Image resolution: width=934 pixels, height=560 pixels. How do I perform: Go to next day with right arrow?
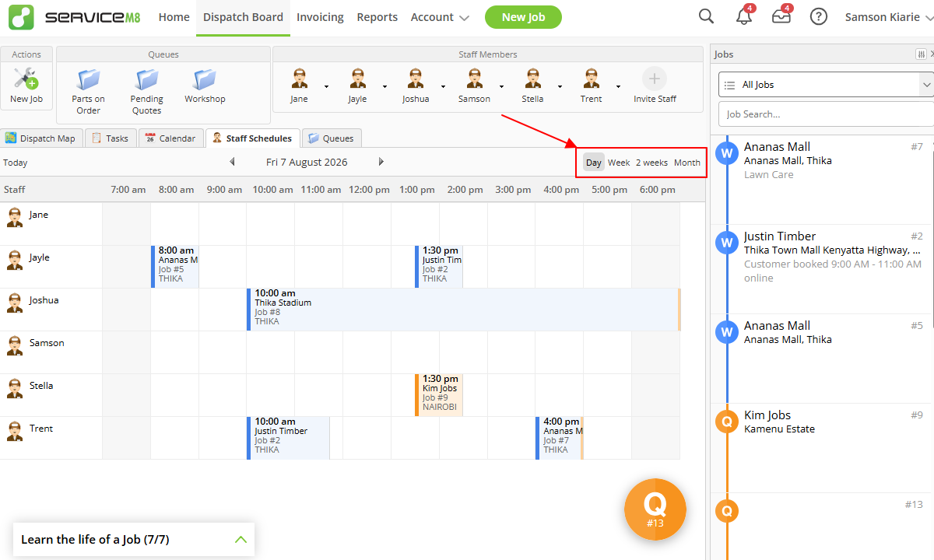coord(381,162)
